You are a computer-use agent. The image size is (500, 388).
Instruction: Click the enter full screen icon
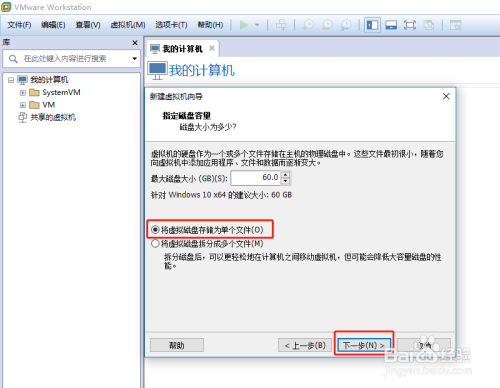pos(410,25)
